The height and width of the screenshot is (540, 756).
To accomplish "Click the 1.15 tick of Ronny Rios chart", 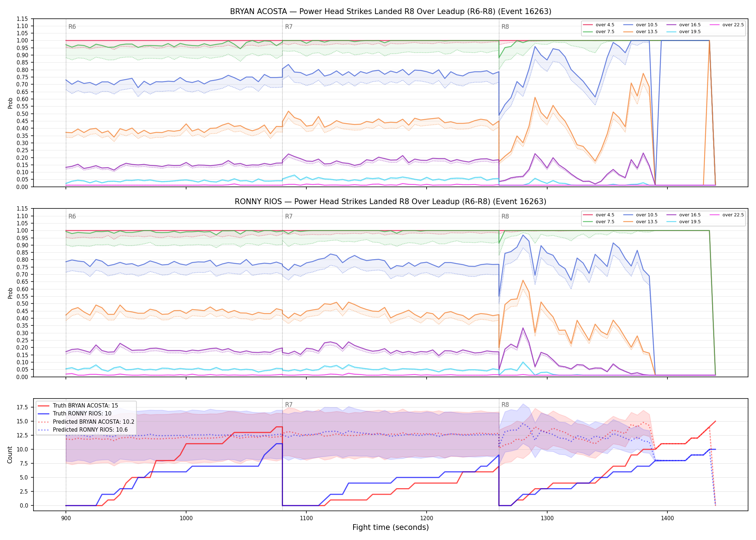I will tap(22, 209).
